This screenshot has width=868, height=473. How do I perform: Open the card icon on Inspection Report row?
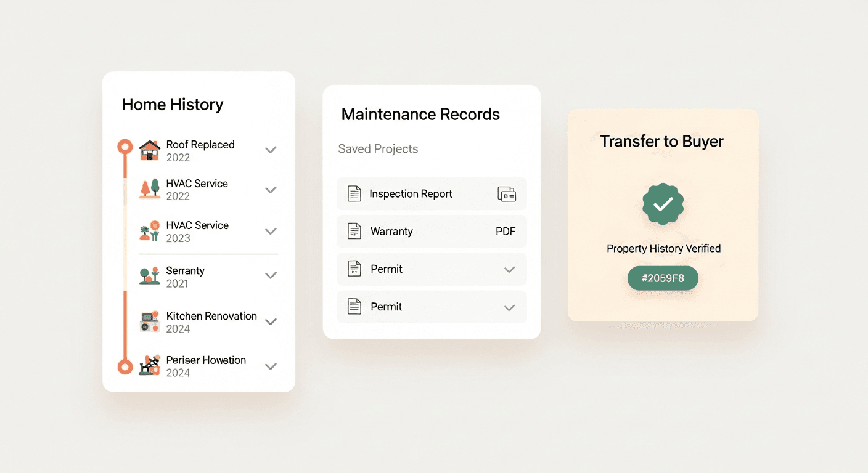[x=507, y=194]
